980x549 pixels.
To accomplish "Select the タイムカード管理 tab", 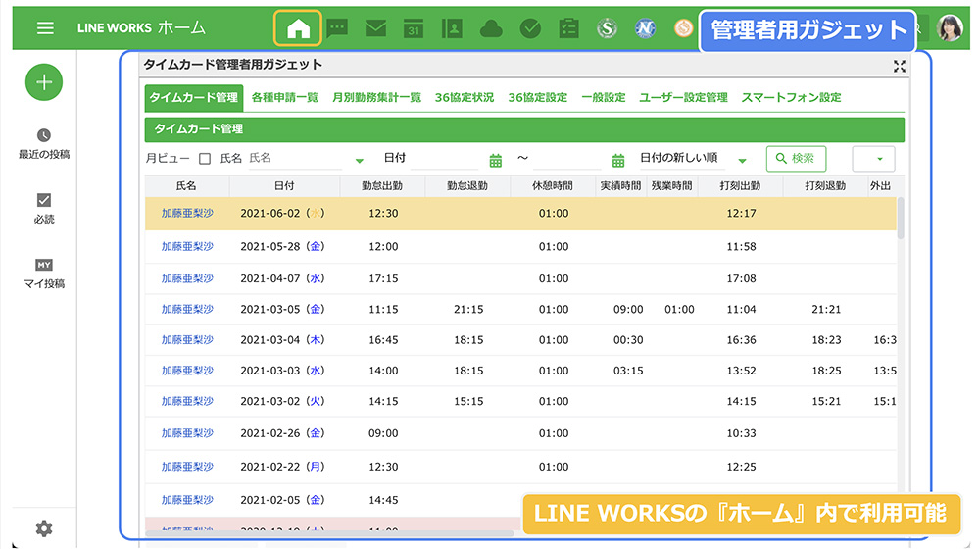I will 194,97.
